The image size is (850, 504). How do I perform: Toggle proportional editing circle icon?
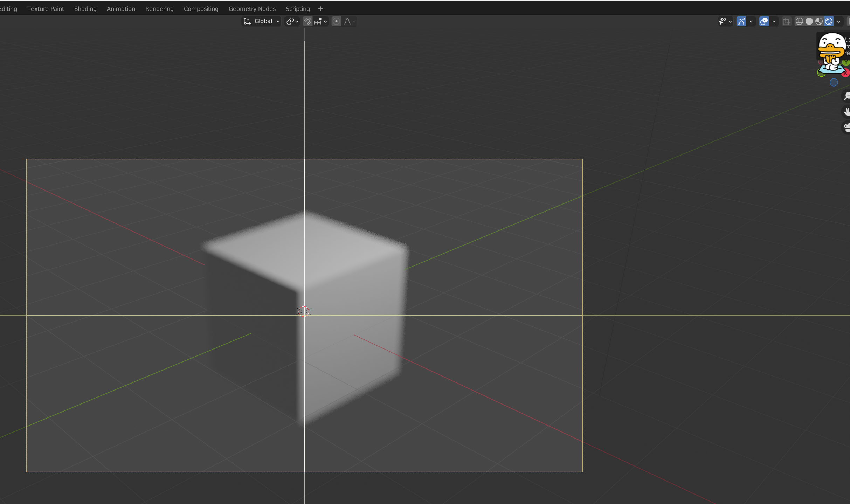[x=336, y=21]
